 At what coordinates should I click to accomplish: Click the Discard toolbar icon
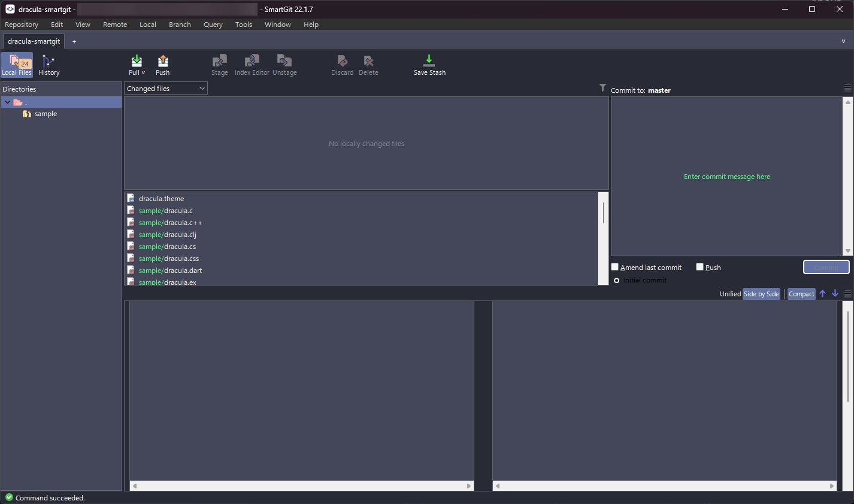click(342, 63)
